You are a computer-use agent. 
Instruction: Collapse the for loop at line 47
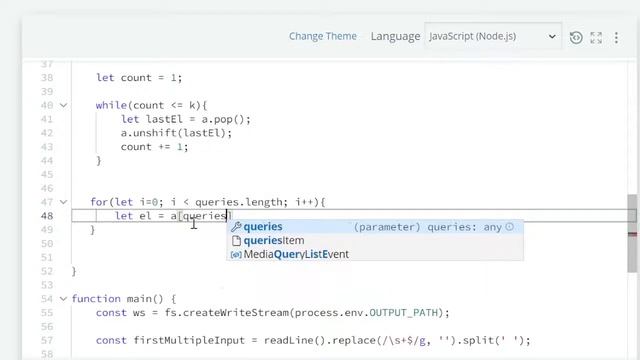point(64,202)
